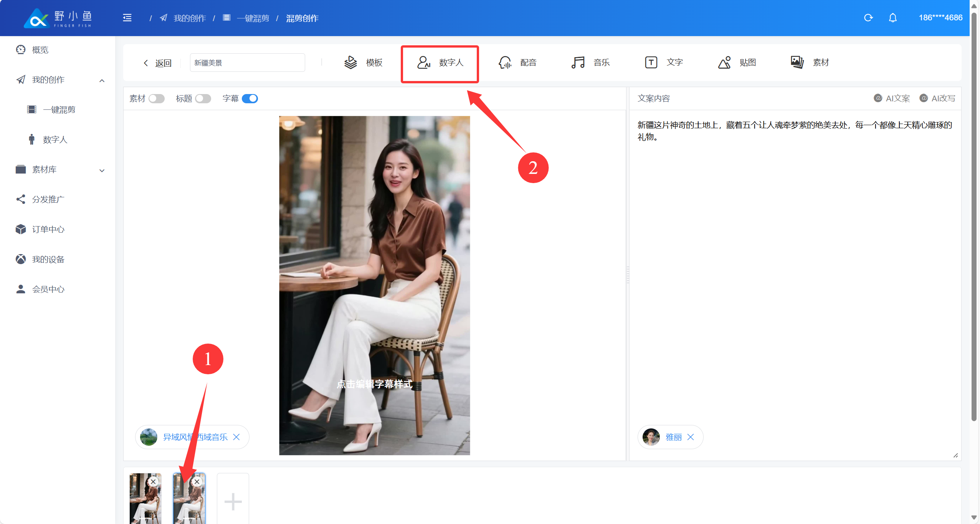Open 会员中心 in the sidebar
Viewport: 980px width, 524px height.
pyautogui.click(x=48, y=289)
